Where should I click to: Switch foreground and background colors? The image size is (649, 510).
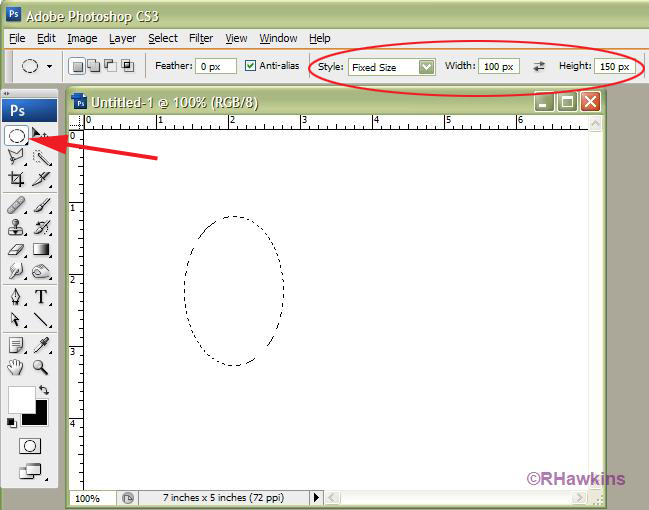44,389
